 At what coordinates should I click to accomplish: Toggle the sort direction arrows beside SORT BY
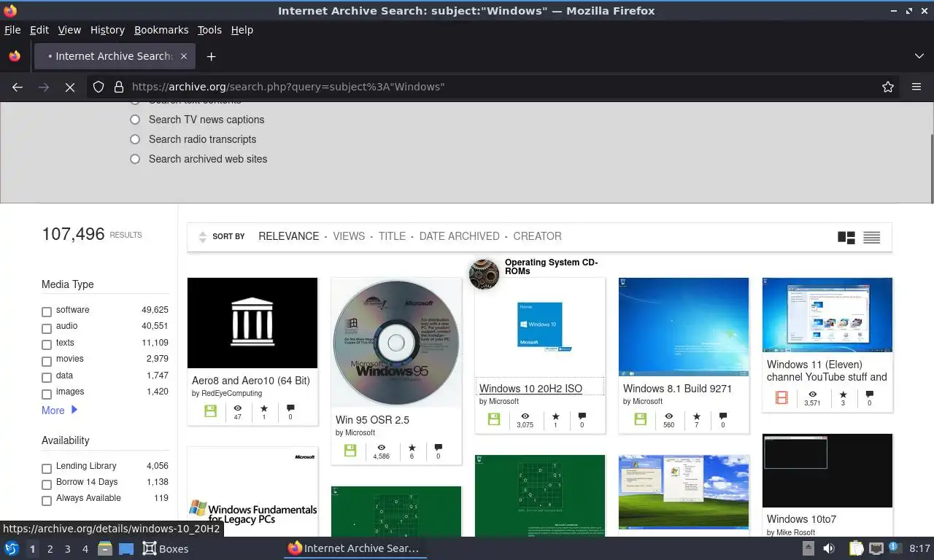point(202,237)
